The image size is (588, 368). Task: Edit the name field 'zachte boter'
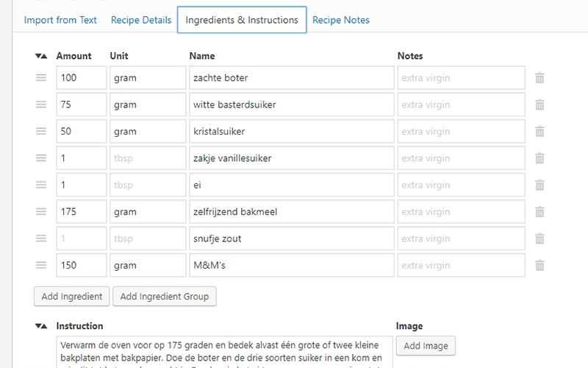point(292,78)
